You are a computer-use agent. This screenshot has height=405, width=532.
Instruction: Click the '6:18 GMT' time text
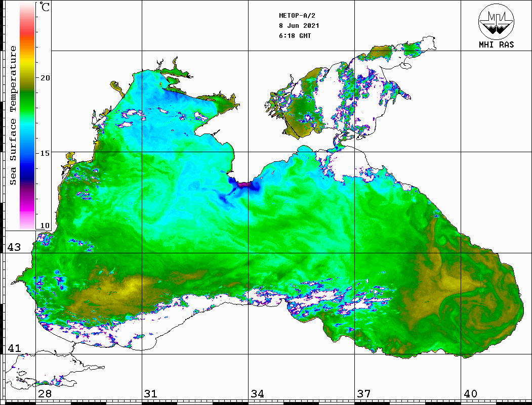[x=295, y=35]
